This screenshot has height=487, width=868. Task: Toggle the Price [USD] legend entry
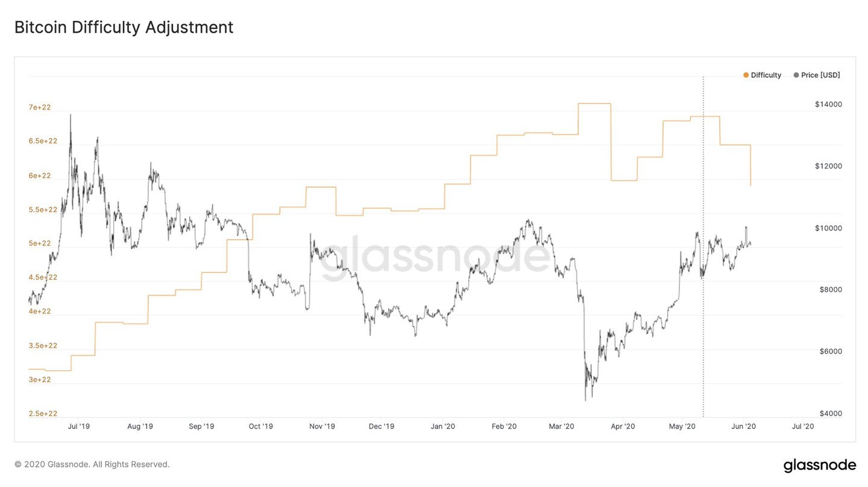817,75
